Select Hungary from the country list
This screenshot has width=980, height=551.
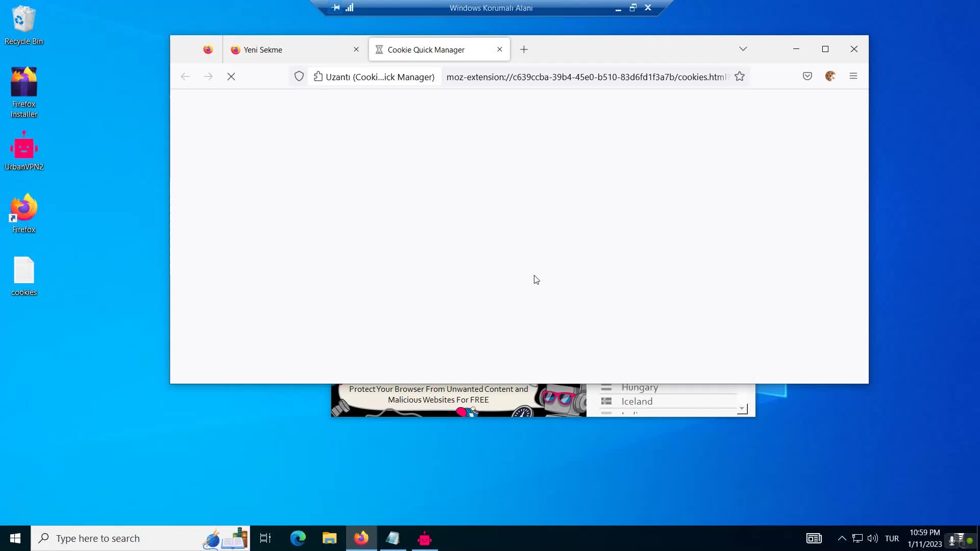pyautogui.click(x=639, y=387)
